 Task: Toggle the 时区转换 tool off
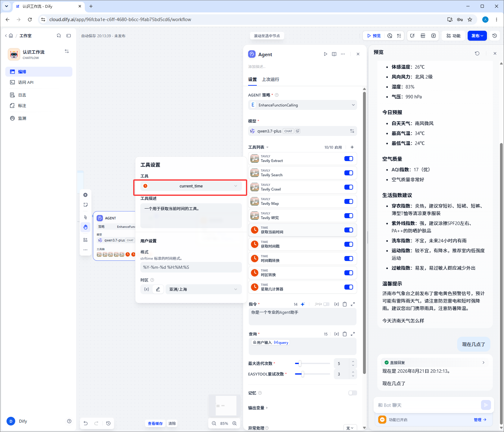[x=349, y=273]
